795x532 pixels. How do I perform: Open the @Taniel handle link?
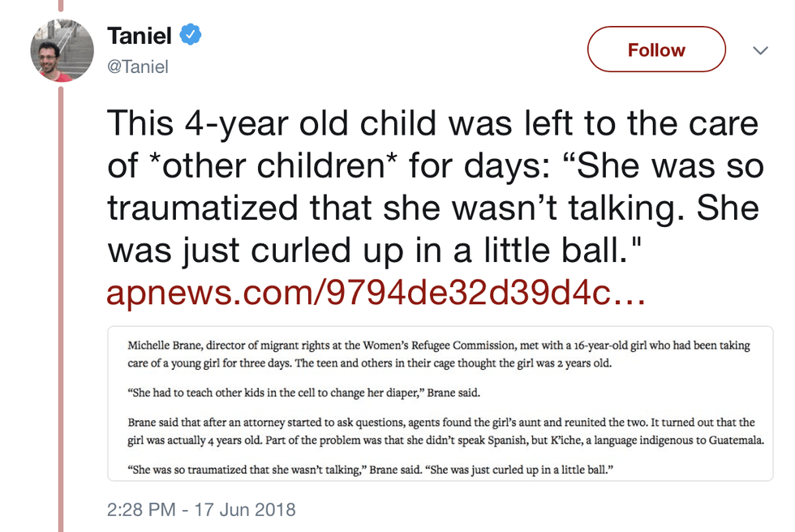[x=138, y=66]
